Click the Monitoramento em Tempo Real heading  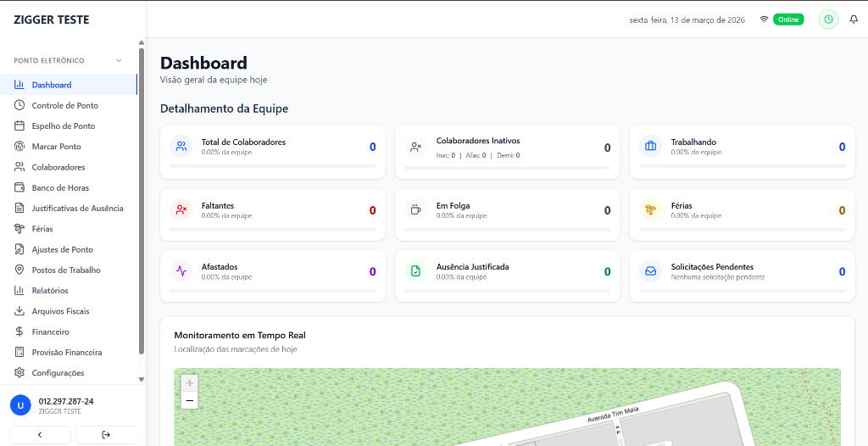(240, 335)
